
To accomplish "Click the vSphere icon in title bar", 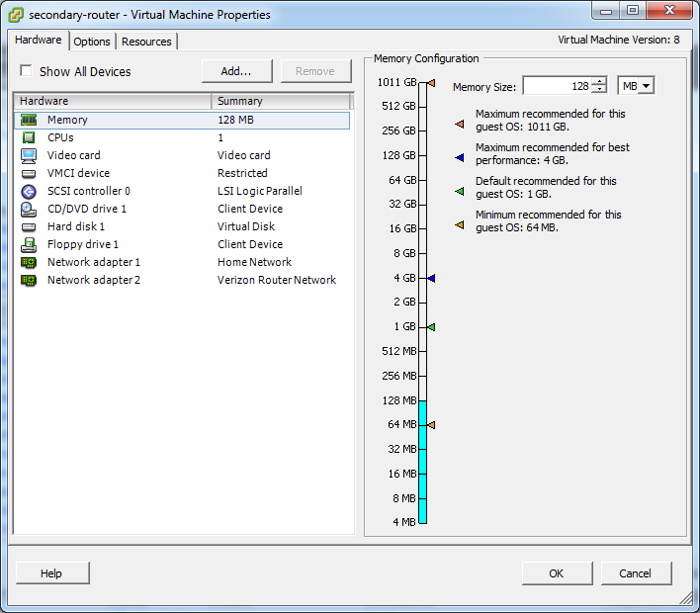I will [x=16, y=15].
